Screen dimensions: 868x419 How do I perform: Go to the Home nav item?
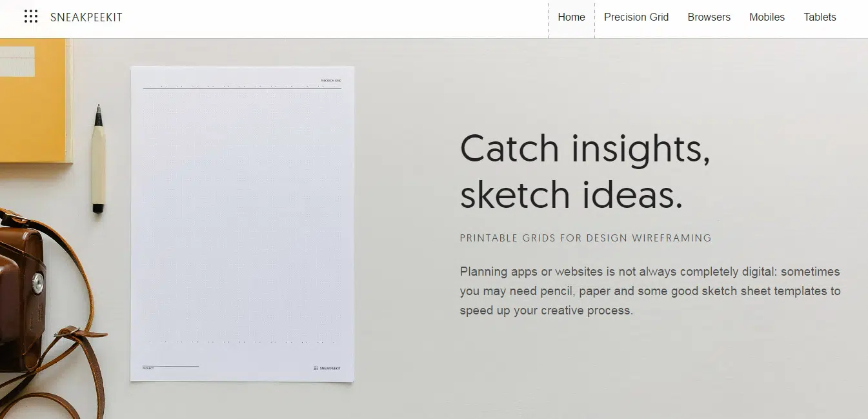tap(571, 17)
